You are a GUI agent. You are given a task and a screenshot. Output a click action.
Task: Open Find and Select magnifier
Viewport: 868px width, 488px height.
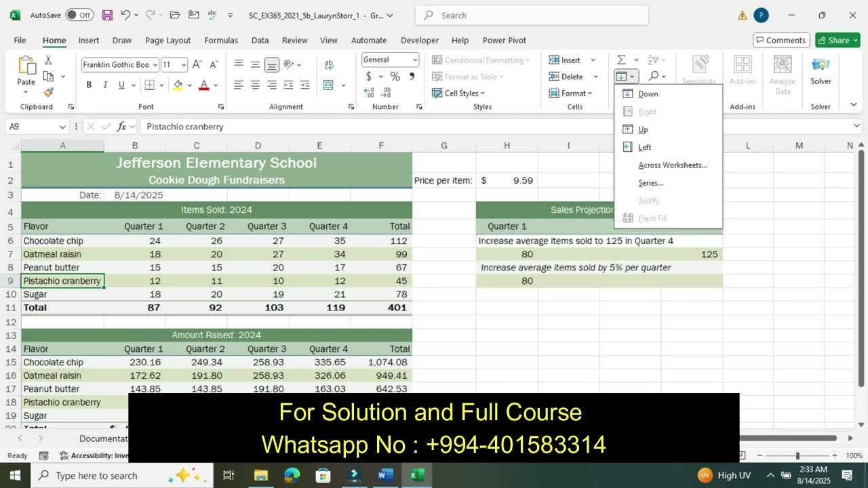pos(653,77)
